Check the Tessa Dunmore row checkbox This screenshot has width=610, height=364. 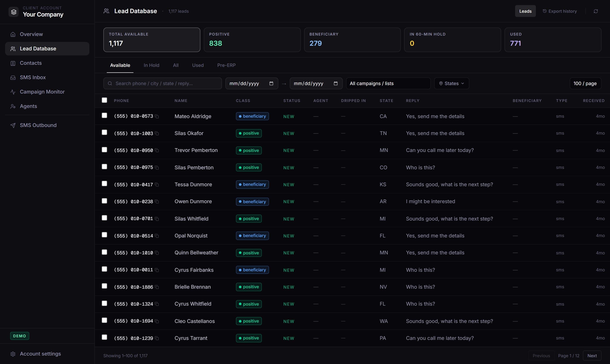pos(104,184)
